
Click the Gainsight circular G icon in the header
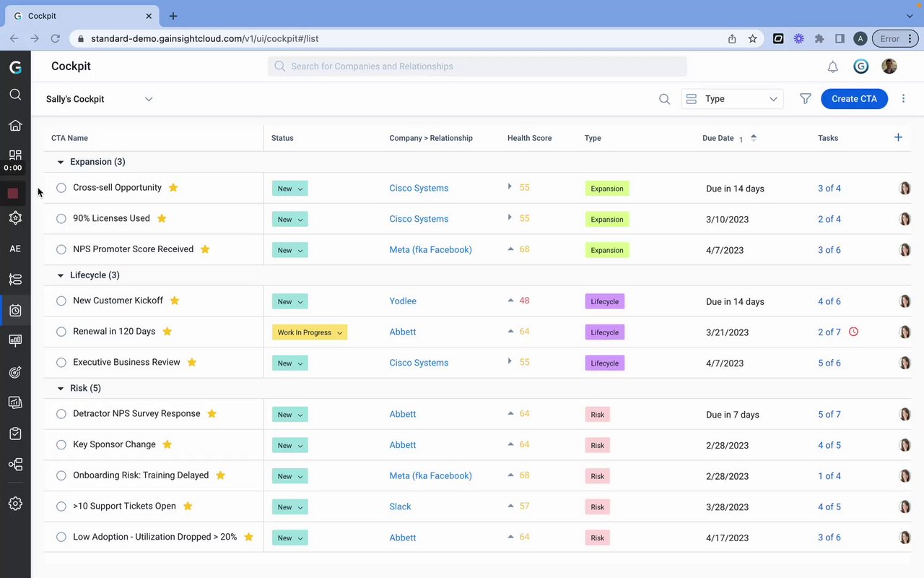860,66
